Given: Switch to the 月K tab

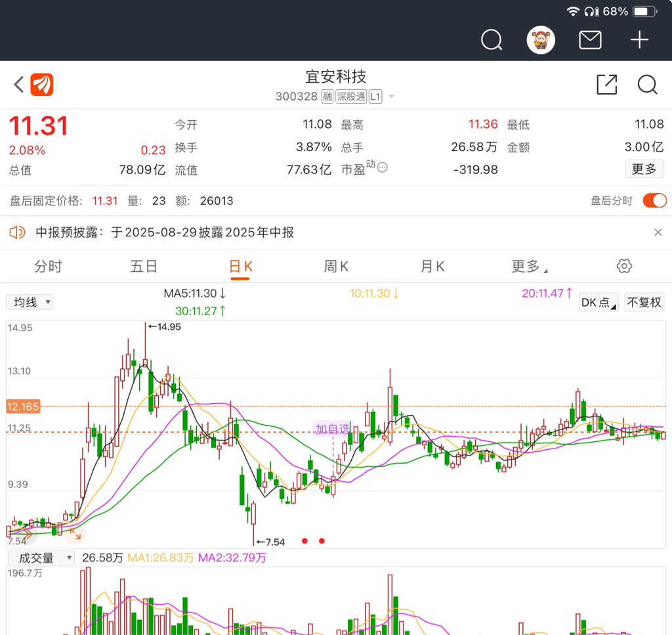Looking at the screenshot, I should (x=432, y=267).
